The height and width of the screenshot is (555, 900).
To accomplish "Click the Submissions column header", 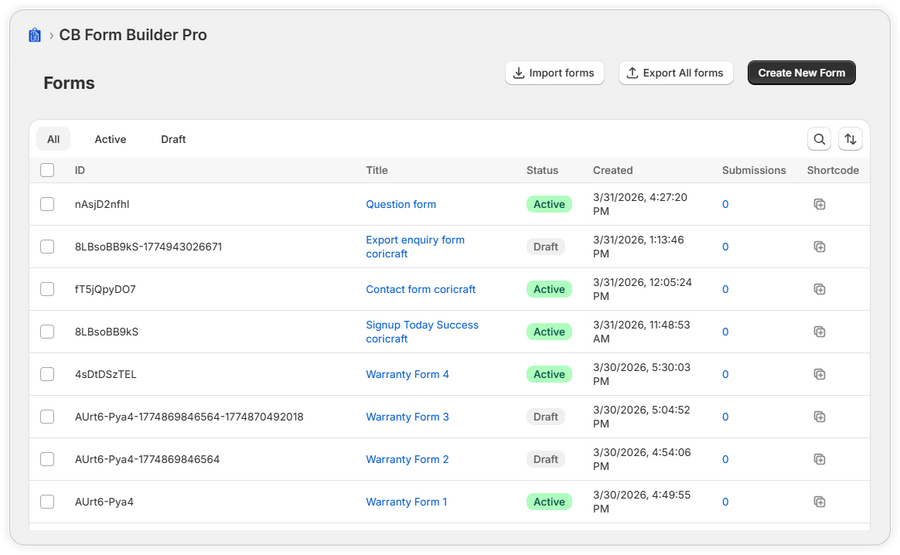I will click(754, 170).
